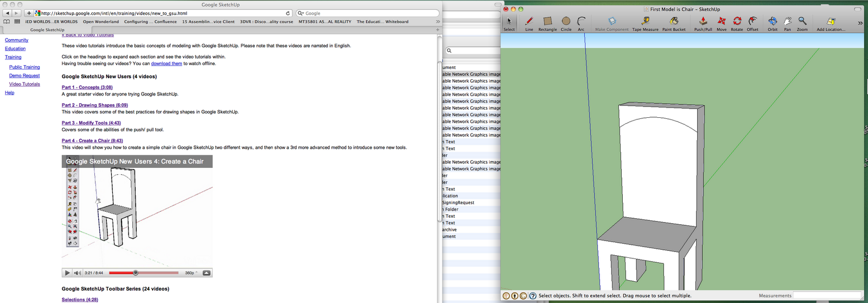Open the Help sidebar link
868x303 pixels.
point(10,93)
